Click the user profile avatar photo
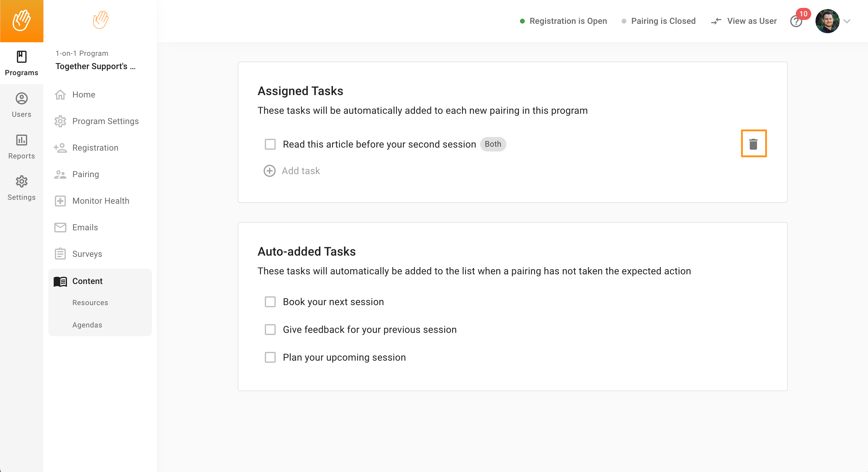 coord(827,21)
